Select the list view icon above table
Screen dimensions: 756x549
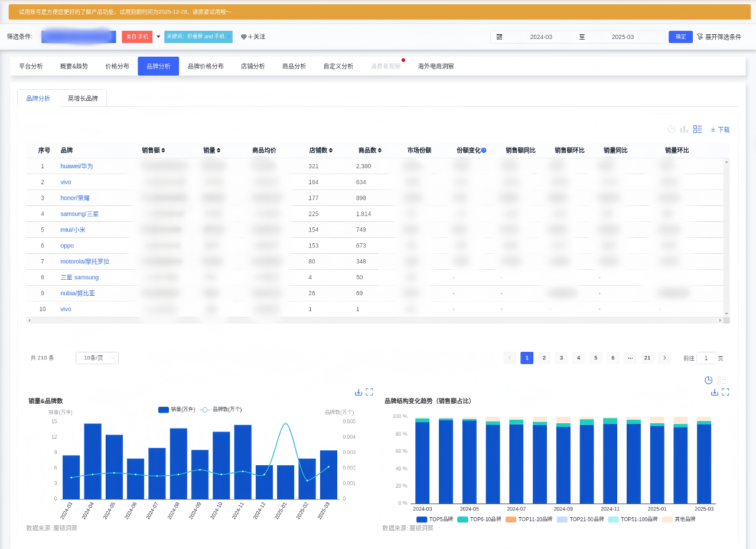(x=698, y=129)
